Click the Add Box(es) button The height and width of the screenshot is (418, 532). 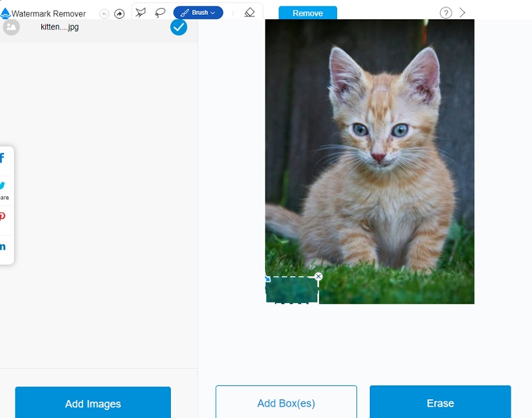point(286,403)
